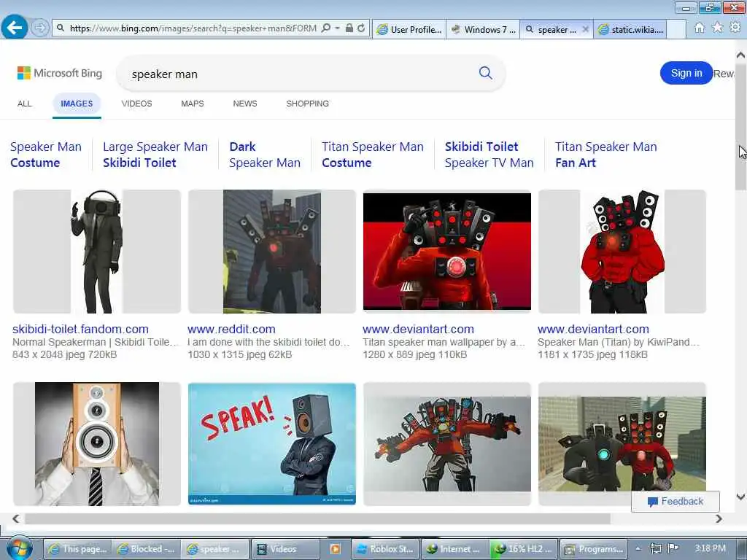Click deviantart link above Titan wallpaper caption
The height and width of the screenshot is (560, 747).
click(x=418, y=329)
